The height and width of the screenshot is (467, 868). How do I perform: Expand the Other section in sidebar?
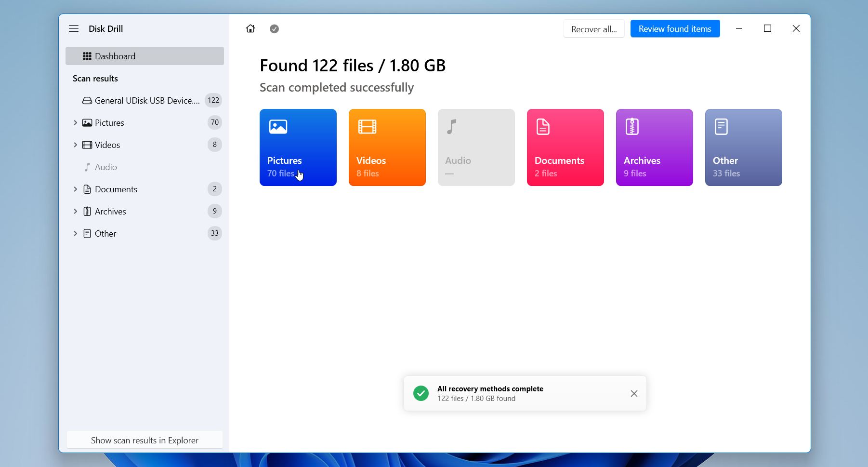tap(75, 233)
